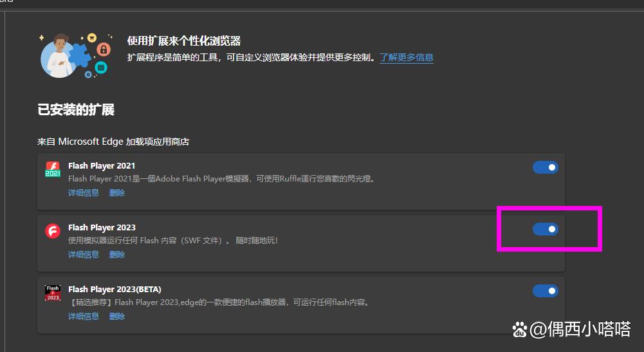Screen dimensions: 644x352
Task: Toggle off Flash Player 2023(BETA) extension
Action: click(546, 291)
